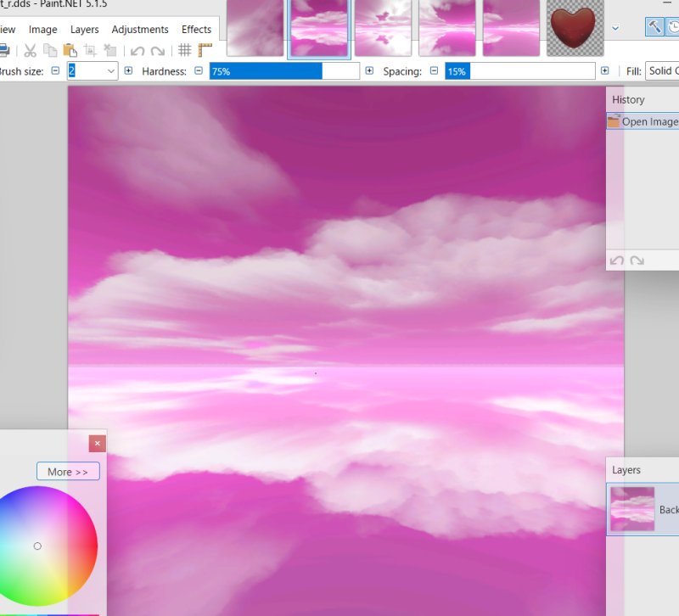Click the rulers icon on the toolbar

[x=205, y=49]
